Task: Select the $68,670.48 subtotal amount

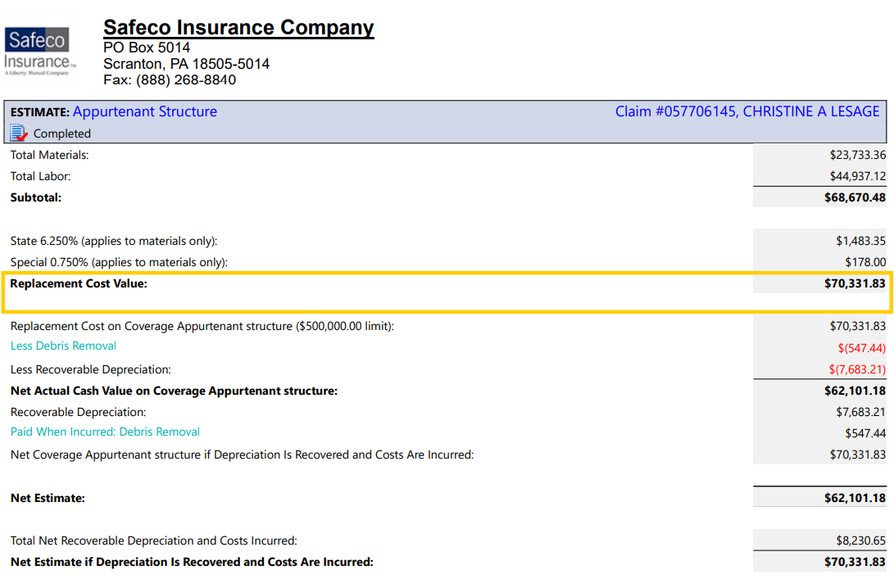Action: click(x=855, y=197)
